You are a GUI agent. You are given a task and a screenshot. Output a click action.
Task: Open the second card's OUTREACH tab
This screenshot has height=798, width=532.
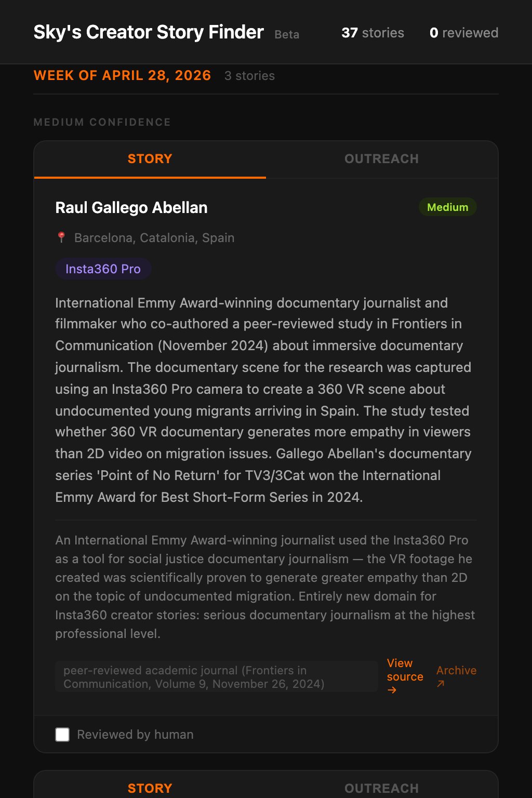pos(382,788)
